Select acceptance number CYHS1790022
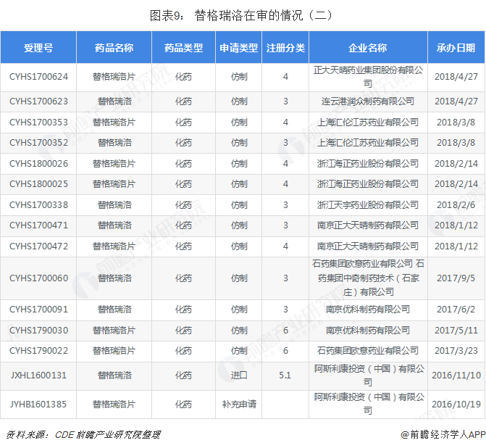 (x=38, y=351)
